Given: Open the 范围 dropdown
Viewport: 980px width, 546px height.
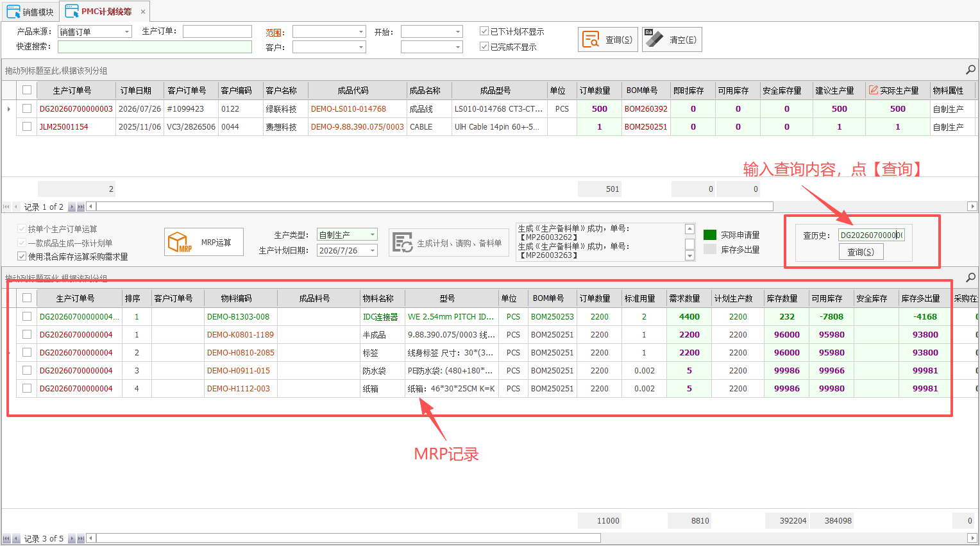Looking at the screenshot, I should [x=361, y=31].
